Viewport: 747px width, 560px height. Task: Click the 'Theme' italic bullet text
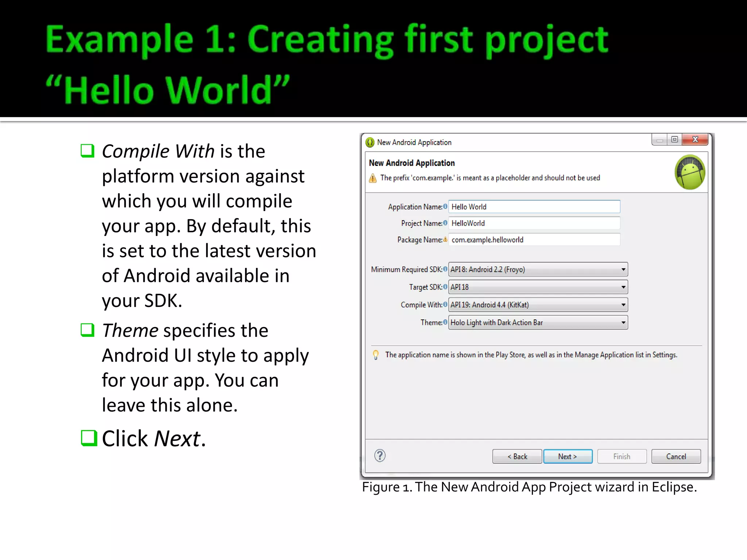tap(130, 330)
